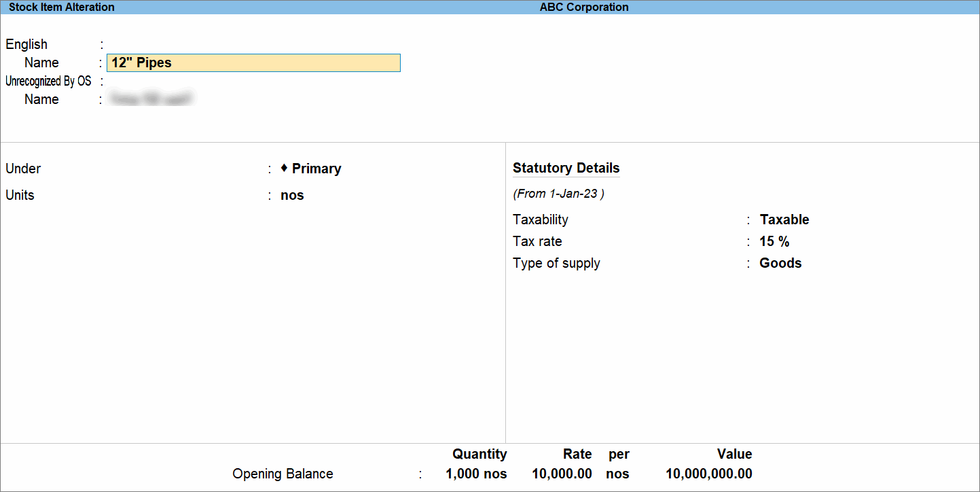Modify the Opening Balance quantity 1,000 nos
This screenshot has height=492, width=980.
[475, 474]
